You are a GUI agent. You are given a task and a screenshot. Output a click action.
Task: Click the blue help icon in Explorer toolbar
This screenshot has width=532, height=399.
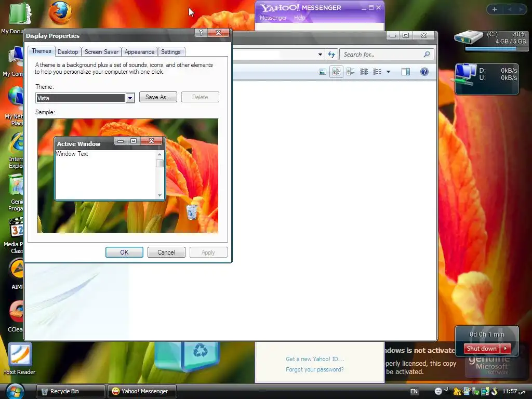coord(424,72)
